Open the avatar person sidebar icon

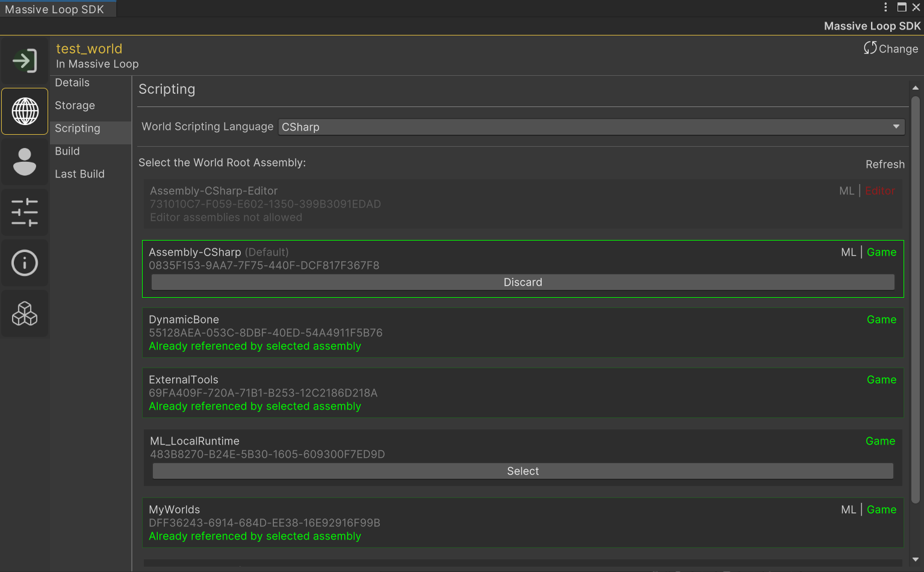pos(25,162)
